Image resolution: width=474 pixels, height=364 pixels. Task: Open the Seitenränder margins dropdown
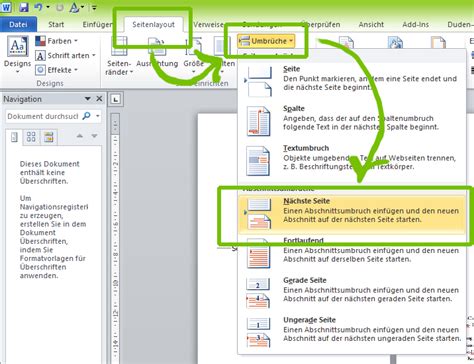pos(119,56)
